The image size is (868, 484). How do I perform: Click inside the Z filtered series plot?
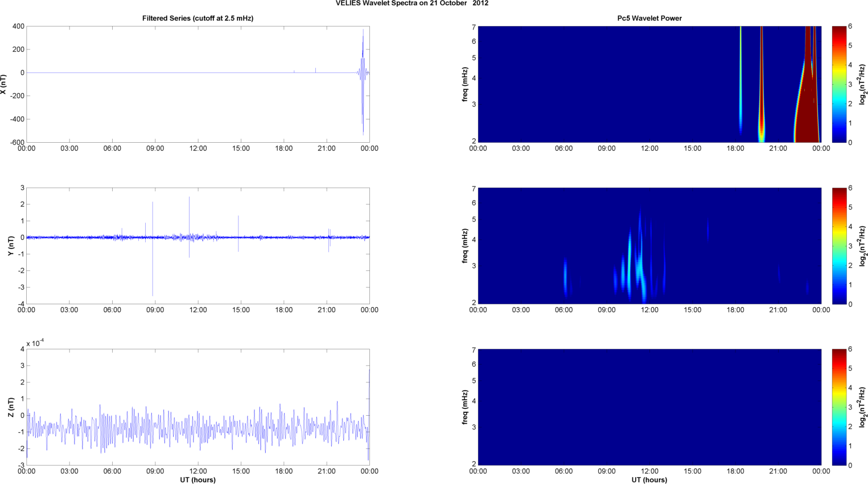click(x=198, y=407)
